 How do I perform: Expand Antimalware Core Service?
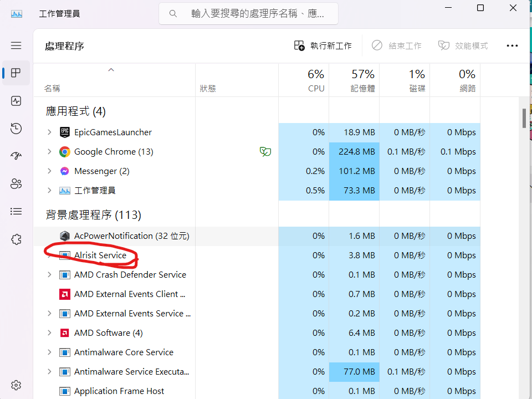49,352
